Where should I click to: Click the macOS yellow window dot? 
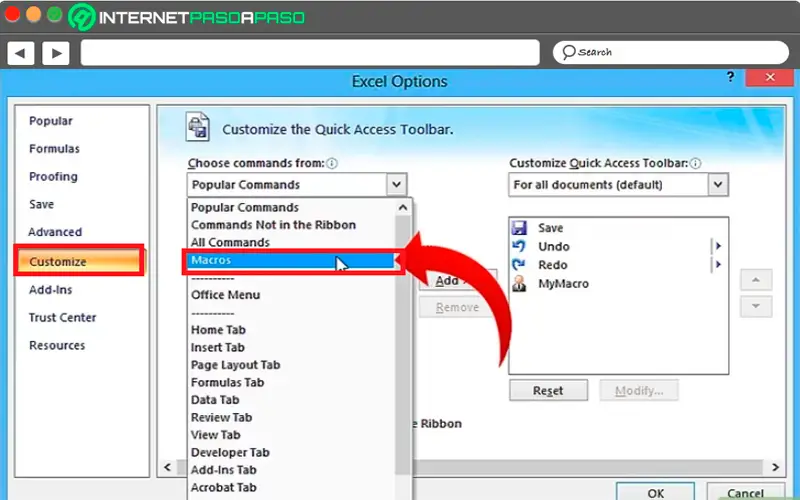pos(33,14)
